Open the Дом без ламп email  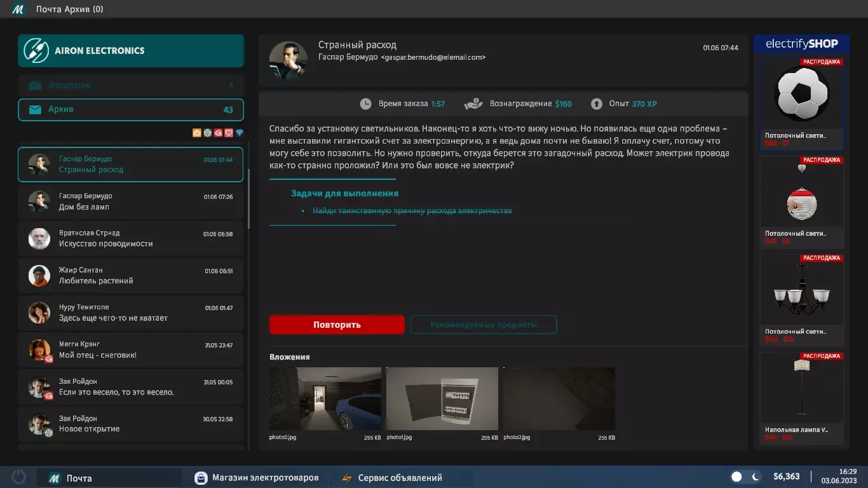[131, 201]
